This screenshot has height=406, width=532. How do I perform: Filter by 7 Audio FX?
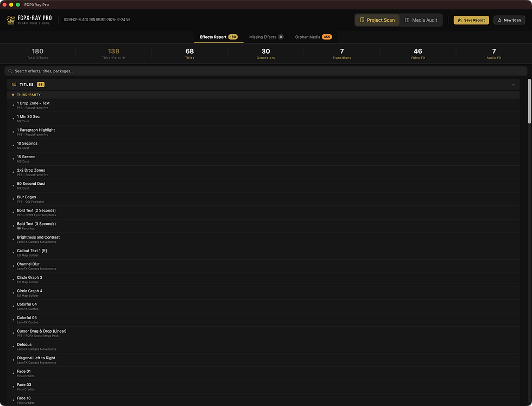(493, 54)
